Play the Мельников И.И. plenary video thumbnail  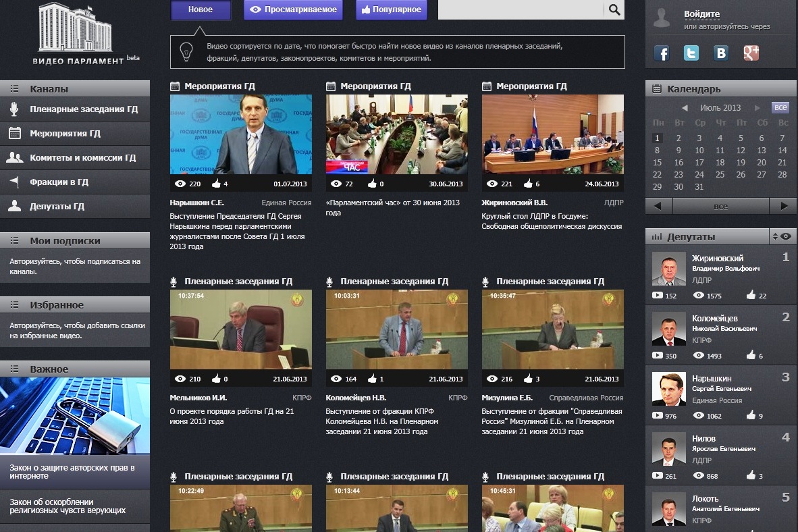(x=241, y=329)
